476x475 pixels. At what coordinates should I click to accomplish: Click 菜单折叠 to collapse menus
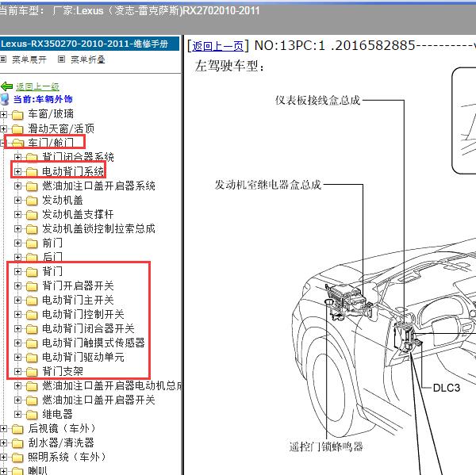88,59
